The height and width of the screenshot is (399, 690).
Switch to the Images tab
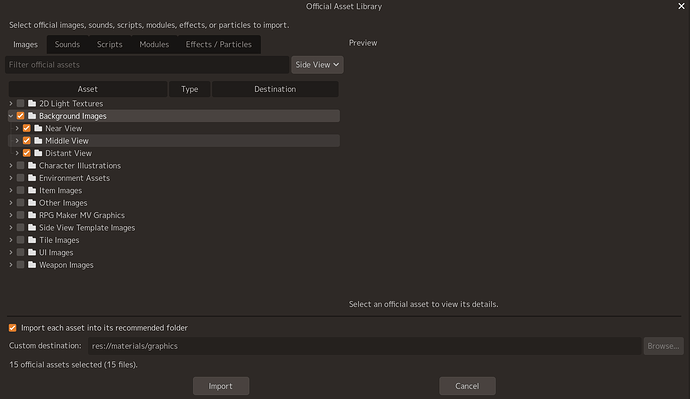coord(26,44)
